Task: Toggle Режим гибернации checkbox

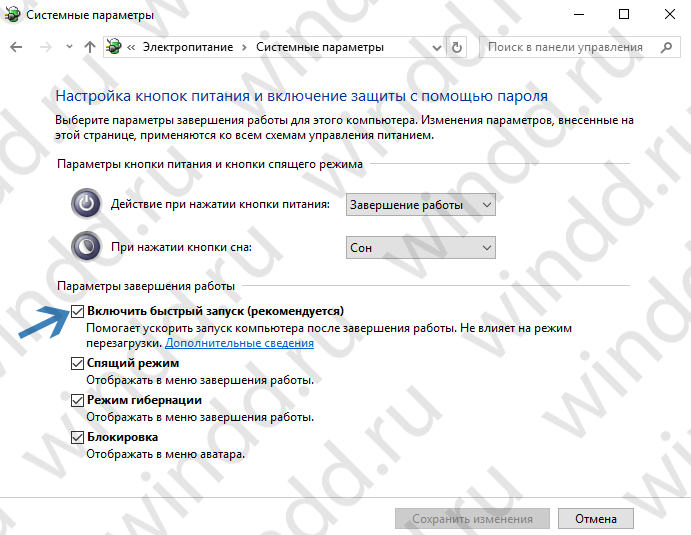Action: tap(77, 400)
